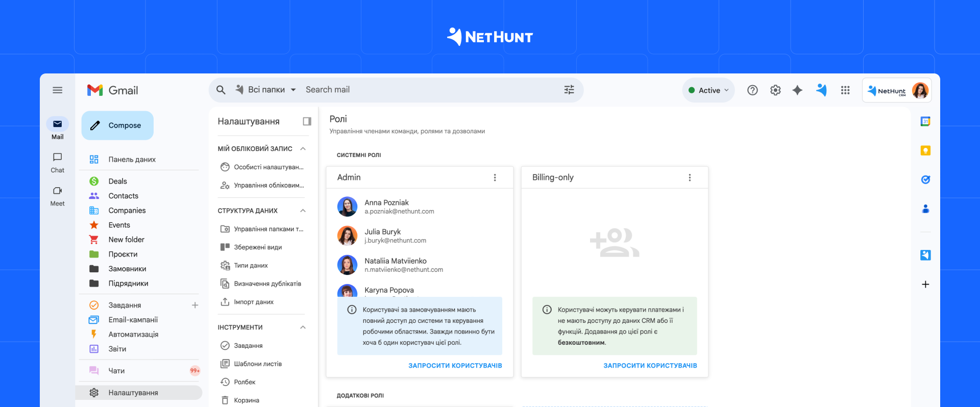Open the Help question mark icon

point(752,90)
